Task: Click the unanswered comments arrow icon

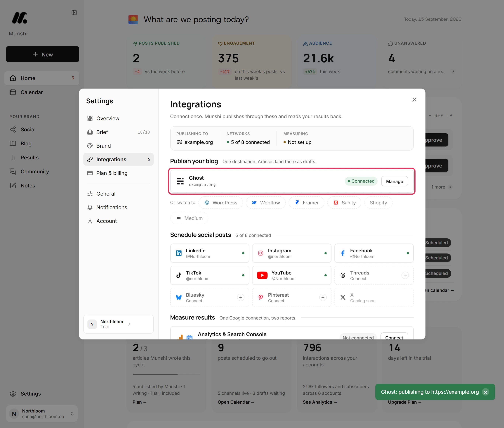Action: pyautogui.click(x=453, y=71)
